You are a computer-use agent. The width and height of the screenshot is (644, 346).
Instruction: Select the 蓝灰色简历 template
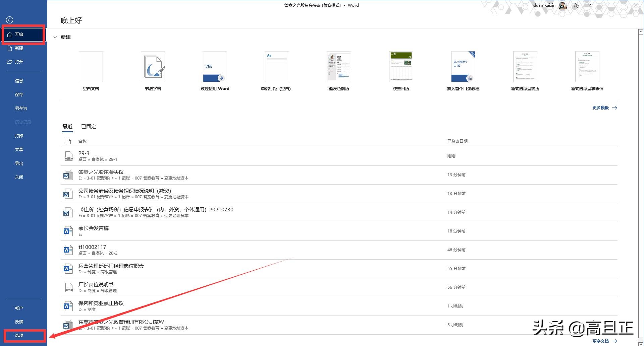(x=339, y=71)
